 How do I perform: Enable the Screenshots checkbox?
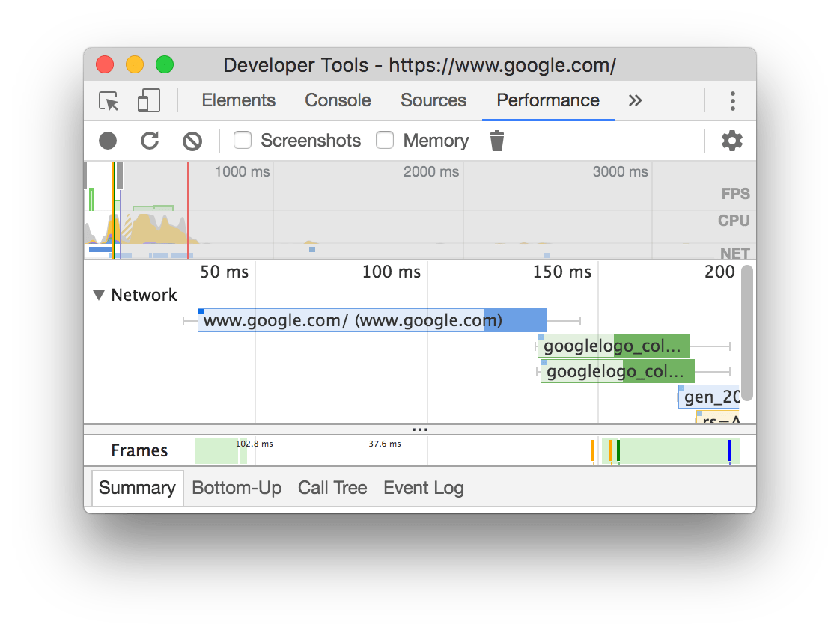(x=242, y=141)
